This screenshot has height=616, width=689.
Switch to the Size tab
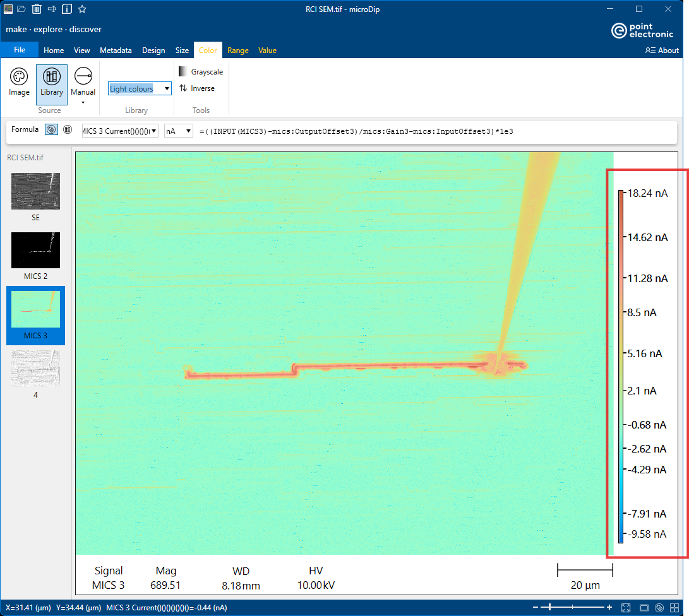182,50
